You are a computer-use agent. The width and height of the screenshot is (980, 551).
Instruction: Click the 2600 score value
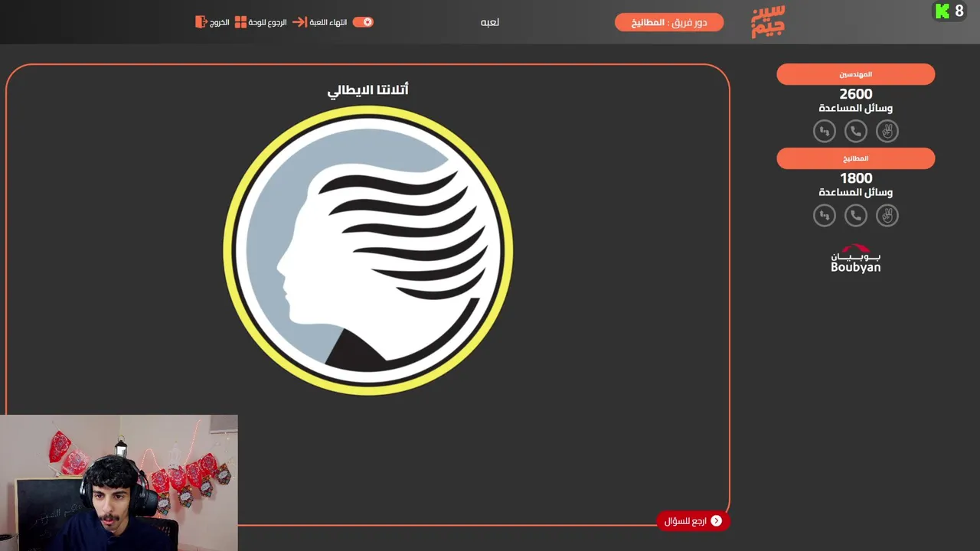pos(856,94)
